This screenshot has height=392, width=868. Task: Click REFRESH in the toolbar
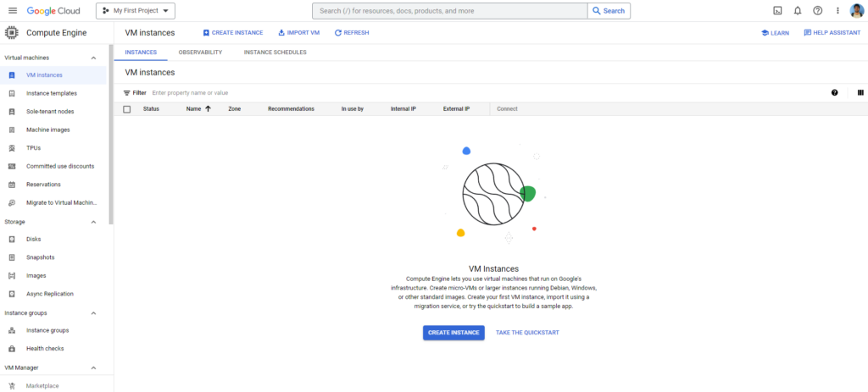pos(352,33)
